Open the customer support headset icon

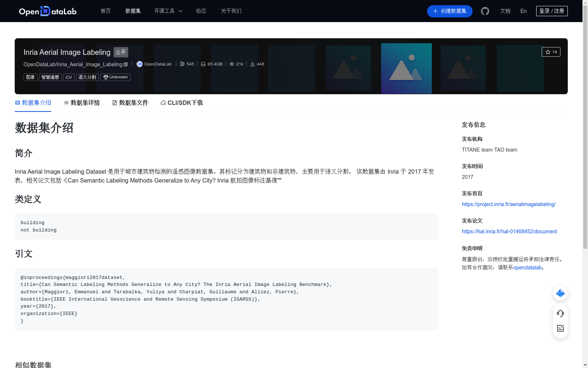[560, 314]
